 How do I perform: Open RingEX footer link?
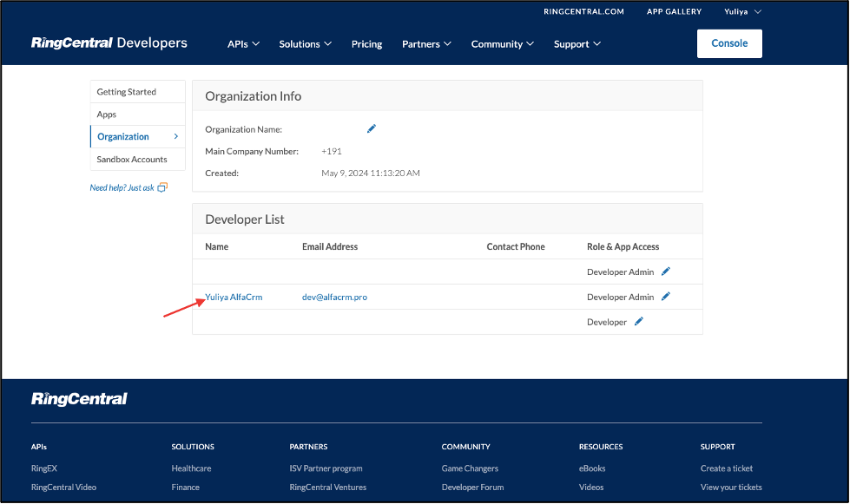44,468
